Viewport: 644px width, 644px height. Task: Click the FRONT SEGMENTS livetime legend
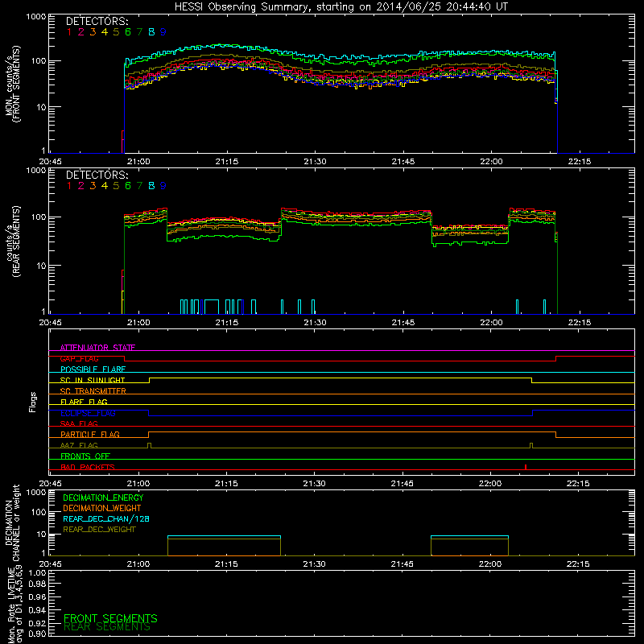pyautogui.click(x=110, y=618)
